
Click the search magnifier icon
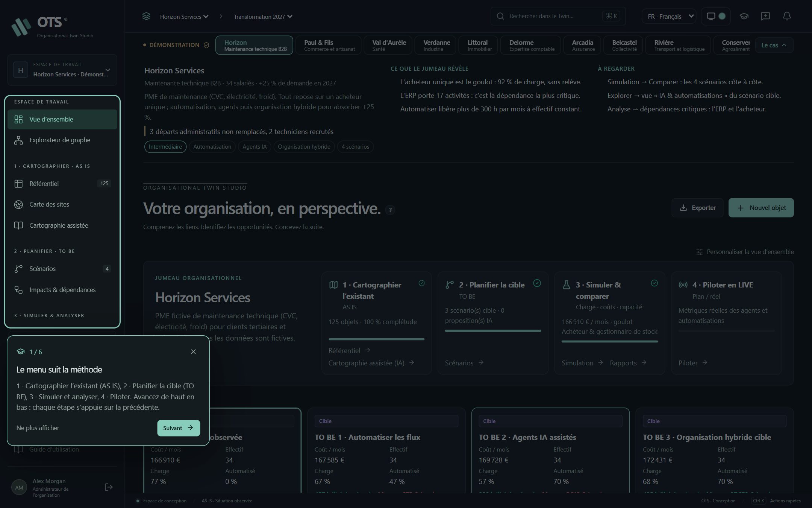(x=500, y=16)
